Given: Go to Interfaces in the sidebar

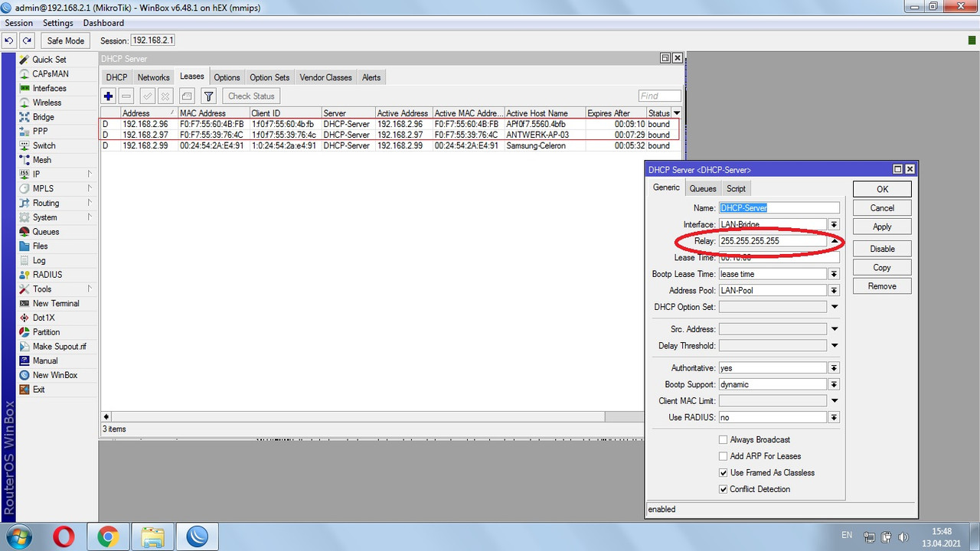Looking at the screenshot, I should pyautogui.click(x=49, y=89).
